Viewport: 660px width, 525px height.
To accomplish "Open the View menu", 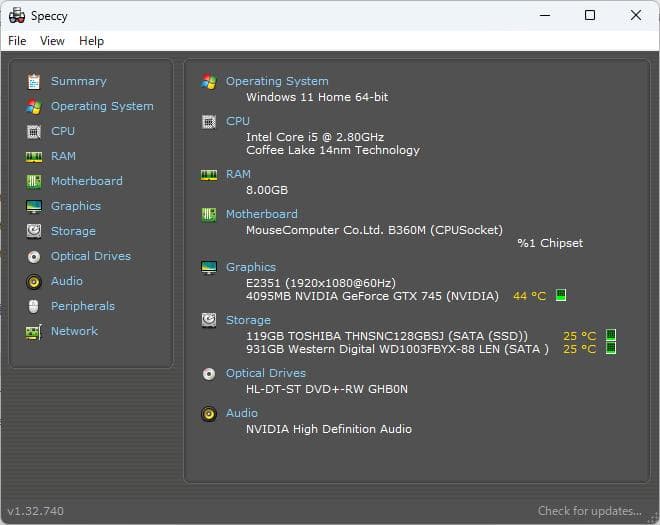I will tap(52, 41).
